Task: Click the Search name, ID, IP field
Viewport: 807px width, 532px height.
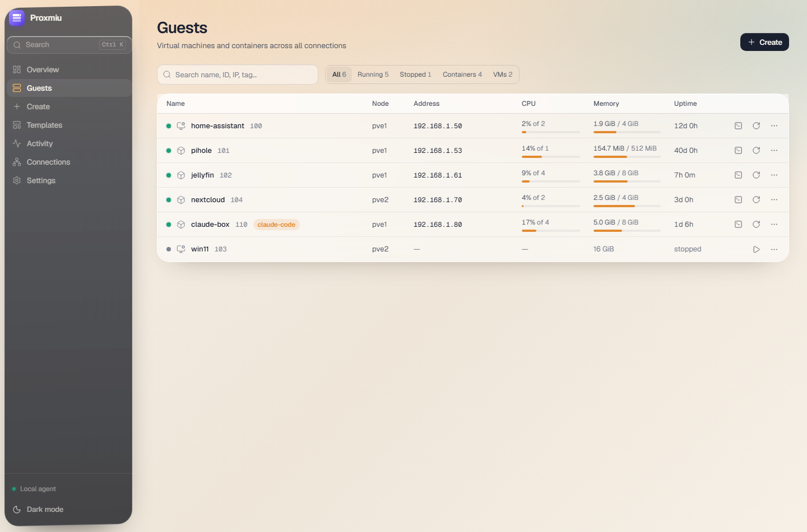Action: point(238,74)
